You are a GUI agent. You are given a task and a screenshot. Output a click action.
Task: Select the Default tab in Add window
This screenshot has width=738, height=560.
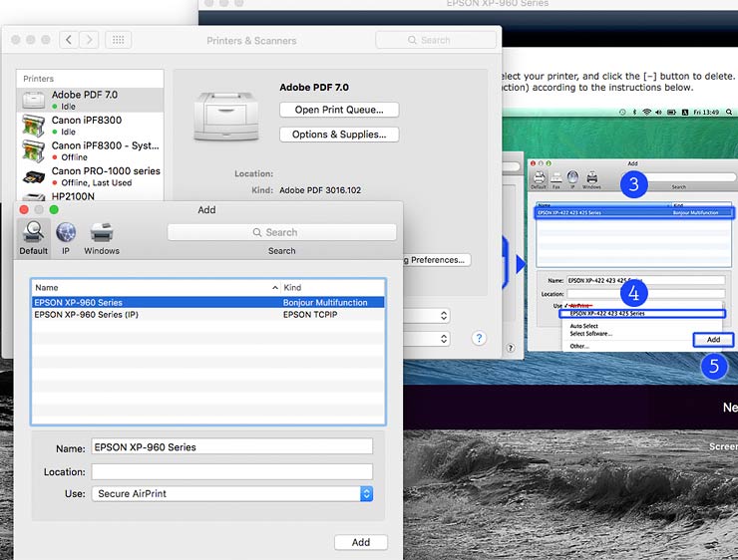[34, 237]
